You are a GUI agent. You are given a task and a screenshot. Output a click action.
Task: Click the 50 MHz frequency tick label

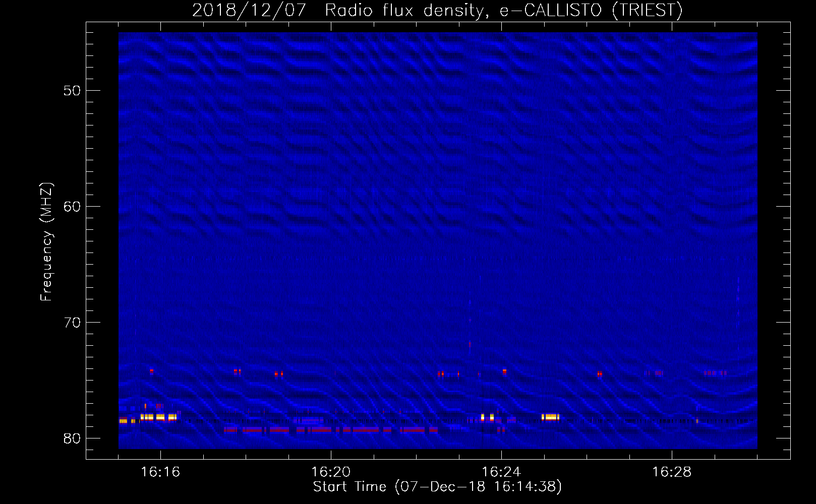click(x=72, y=91)
